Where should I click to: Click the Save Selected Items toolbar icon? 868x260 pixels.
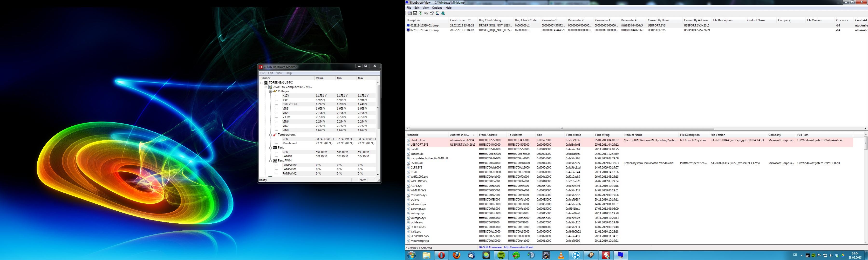pos(415,13)
